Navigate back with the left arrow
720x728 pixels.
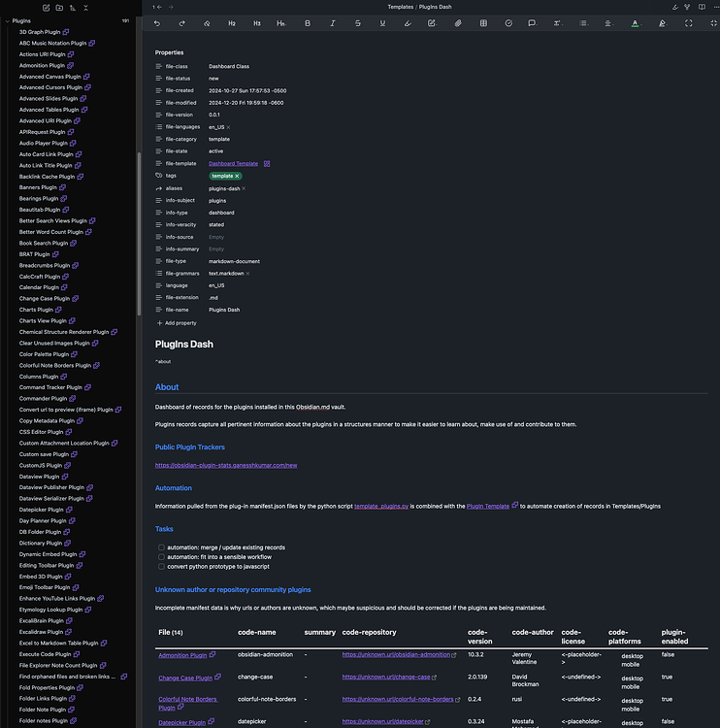(159, 7)
